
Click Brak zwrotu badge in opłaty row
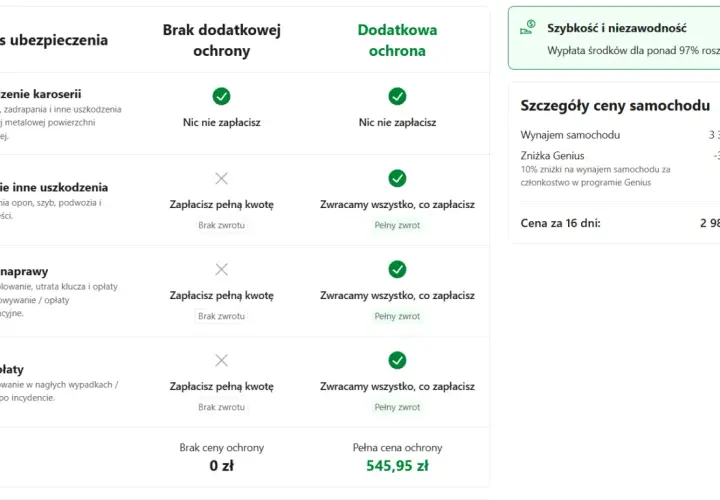click(x=221, y=407)
